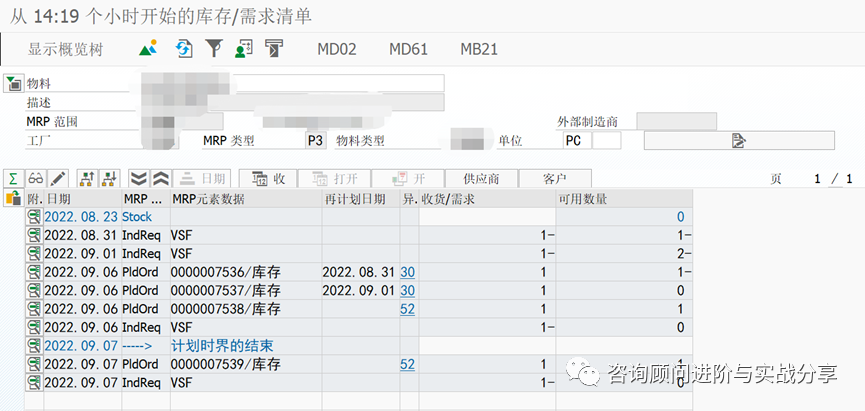Click the MRP元素数据 column header

coord(246,199)
